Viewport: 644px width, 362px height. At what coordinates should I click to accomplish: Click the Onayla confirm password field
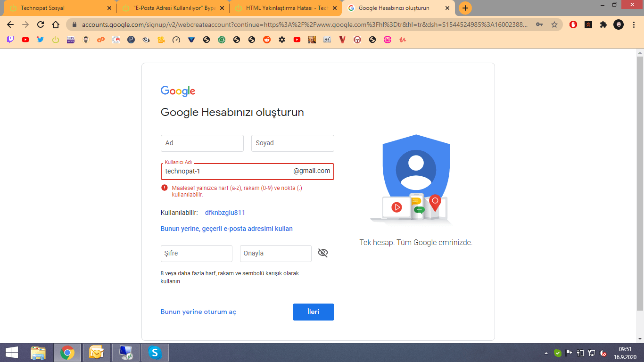click(x=276, y=254)
